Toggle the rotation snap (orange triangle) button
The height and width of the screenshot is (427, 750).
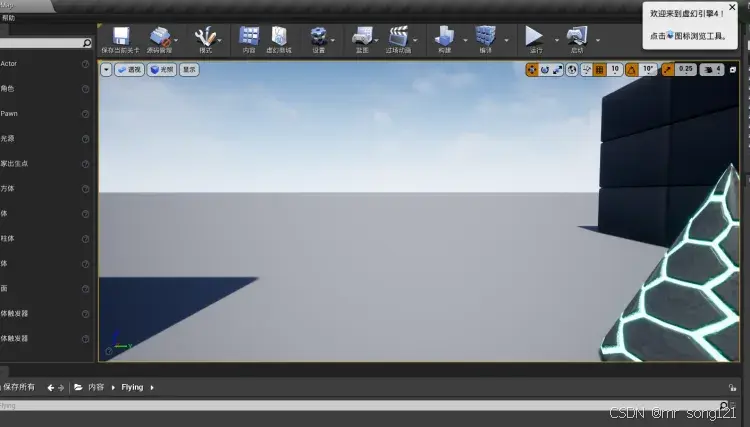631,70
